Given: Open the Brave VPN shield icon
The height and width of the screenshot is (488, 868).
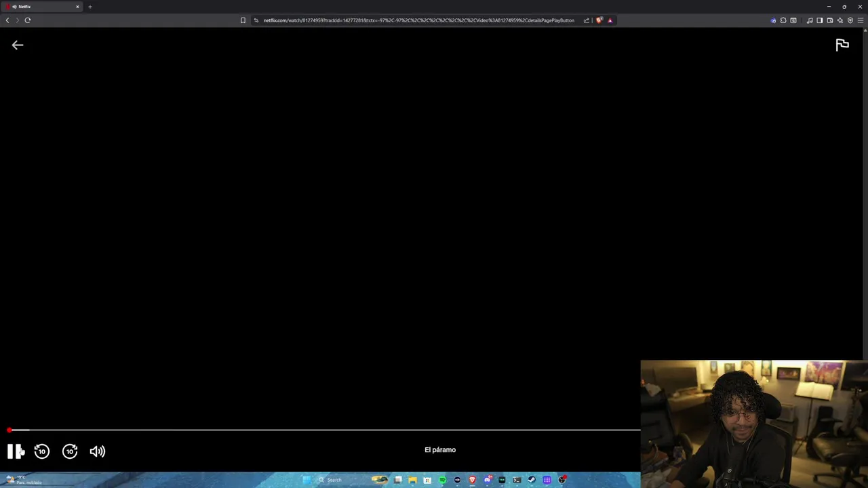Looking at the screenshot, I should tap(850, 20).
